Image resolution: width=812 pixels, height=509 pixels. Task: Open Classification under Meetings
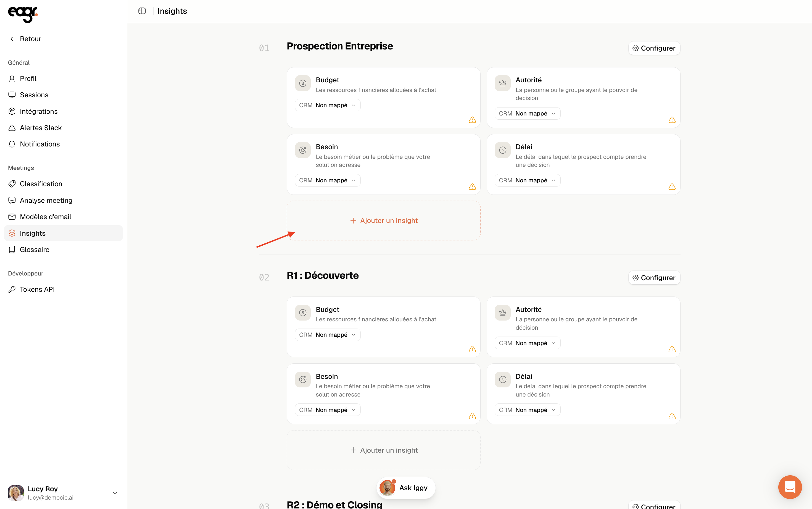click(63, 184)
